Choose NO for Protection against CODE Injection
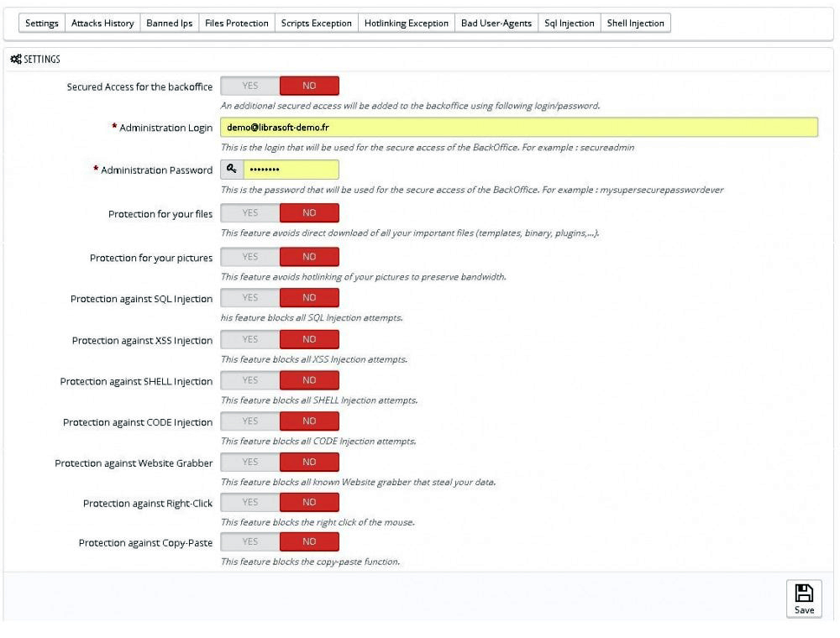The height and width of the screenshot is (638, 840). 309,421
